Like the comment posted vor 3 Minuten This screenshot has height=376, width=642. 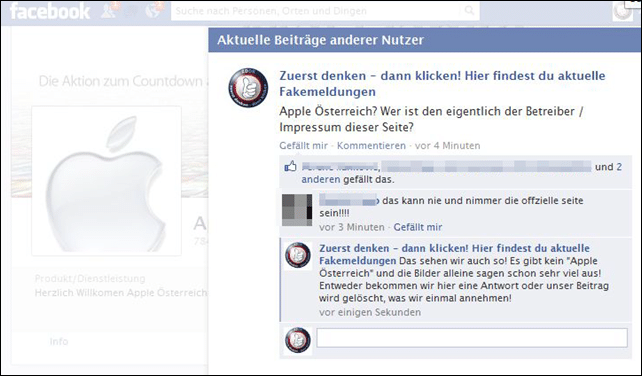point(418,227)
